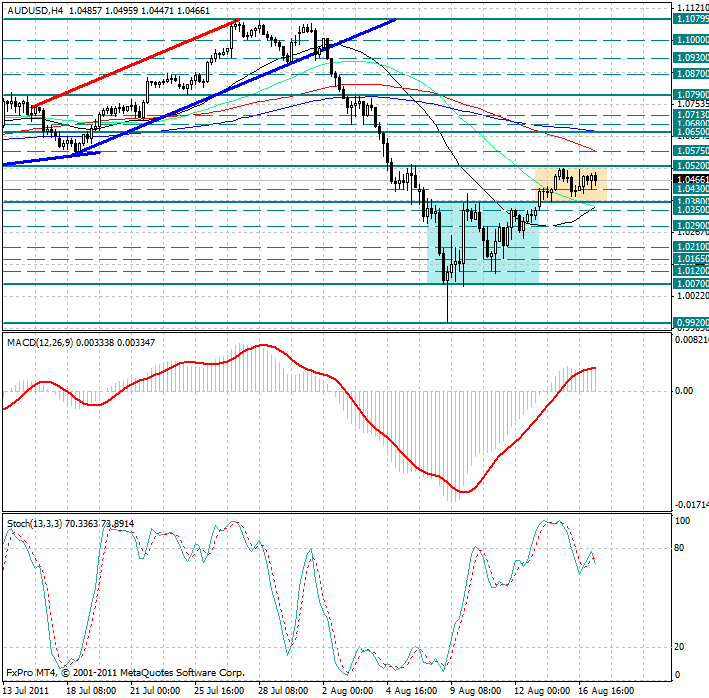Click the Stochastic scale 80 value
The height and width of the screenshot is (698, 709).
tap(679, 548)
